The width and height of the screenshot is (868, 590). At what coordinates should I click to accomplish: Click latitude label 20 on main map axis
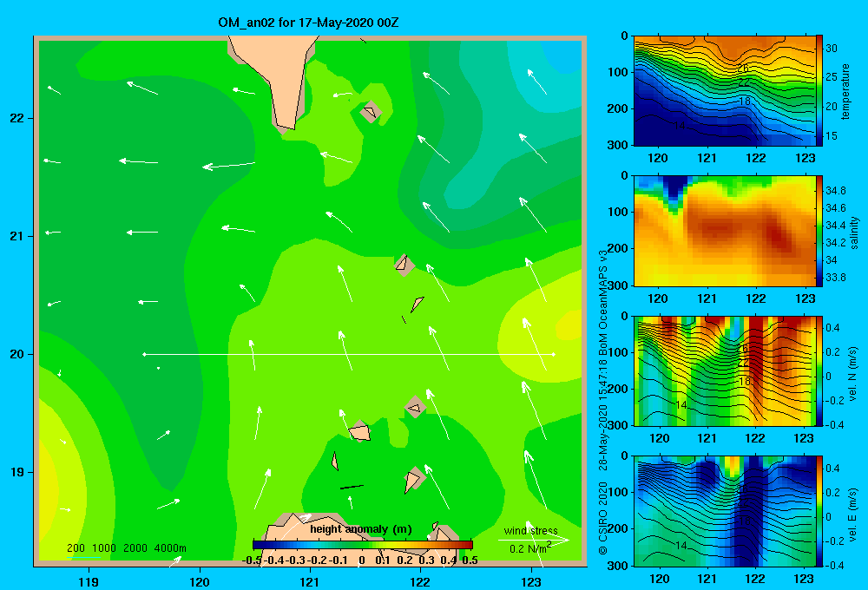[x=17, y=354]
